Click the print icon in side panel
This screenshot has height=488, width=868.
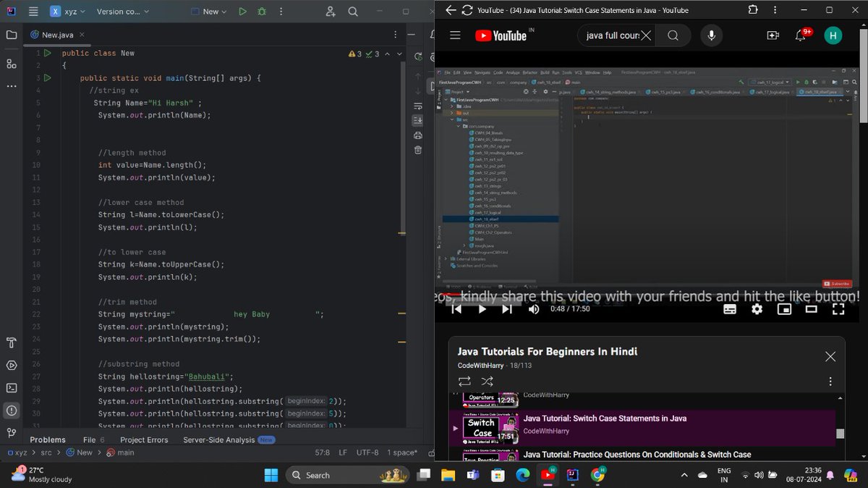coord(418,135)
